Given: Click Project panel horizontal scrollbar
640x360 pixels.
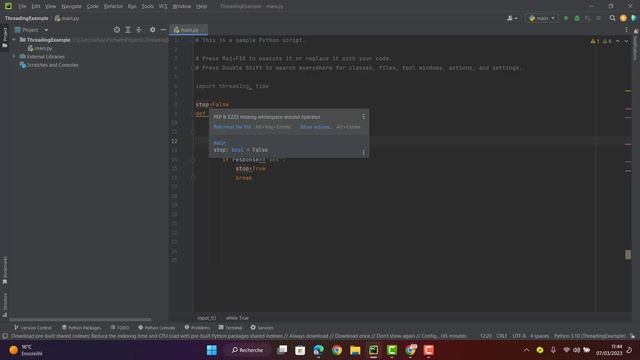Looking at the screenshot, I should [80, 320].
